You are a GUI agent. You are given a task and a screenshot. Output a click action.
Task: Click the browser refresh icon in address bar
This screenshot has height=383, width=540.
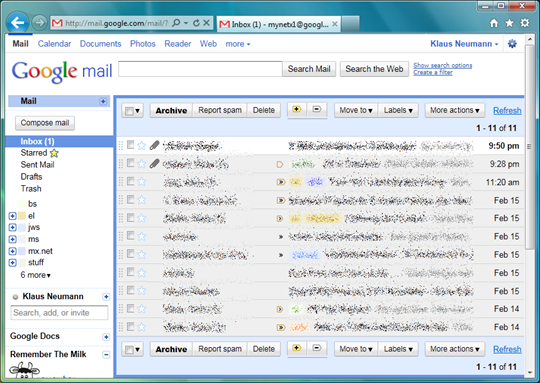[x=196, y=23]
